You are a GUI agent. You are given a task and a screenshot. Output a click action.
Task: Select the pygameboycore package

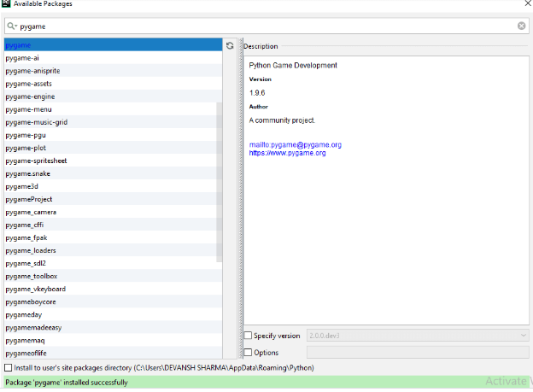click(114, 302)
